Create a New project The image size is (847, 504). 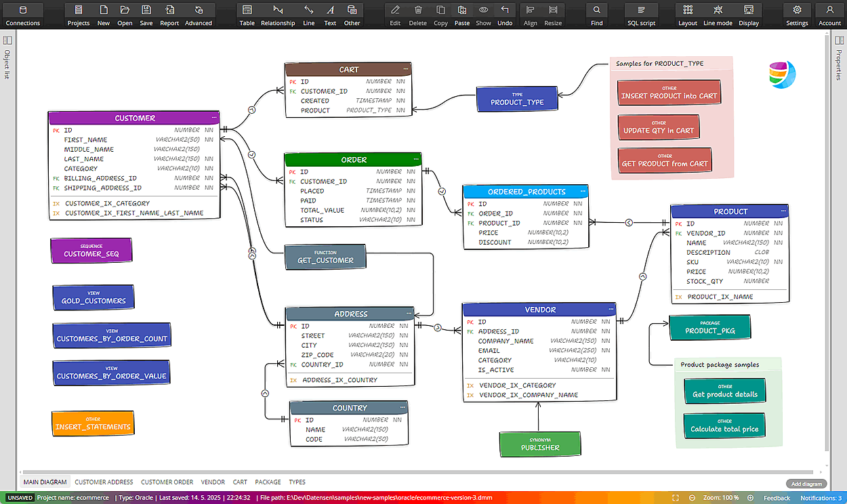tap(104, 14)
